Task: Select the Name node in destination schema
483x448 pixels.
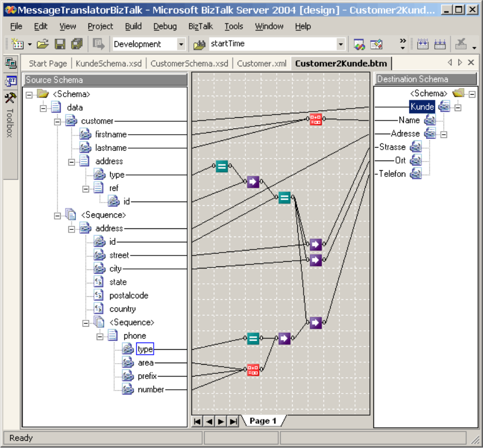Action: click(x=409, y=120)
